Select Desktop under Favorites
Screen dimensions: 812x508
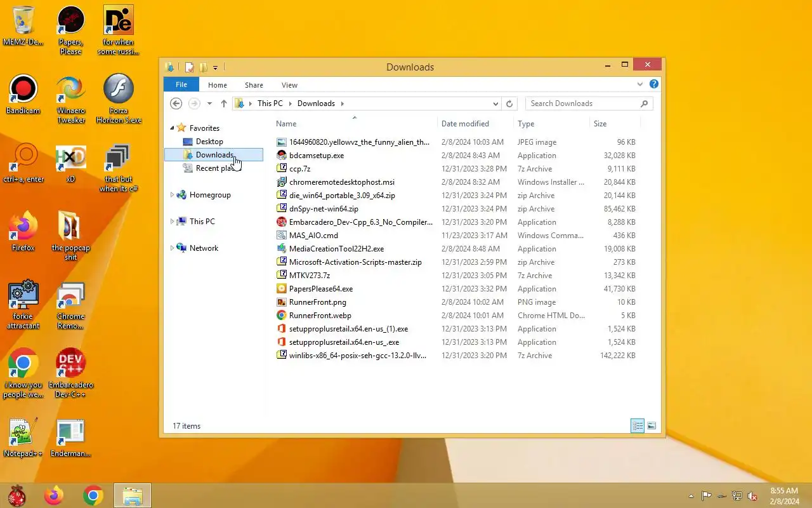click(x=209, y=142)
